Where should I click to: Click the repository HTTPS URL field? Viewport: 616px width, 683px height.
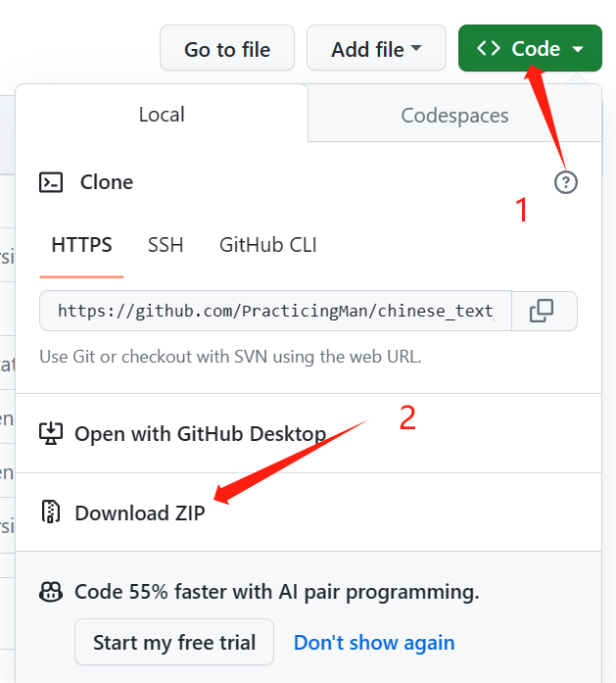point(275,311)
